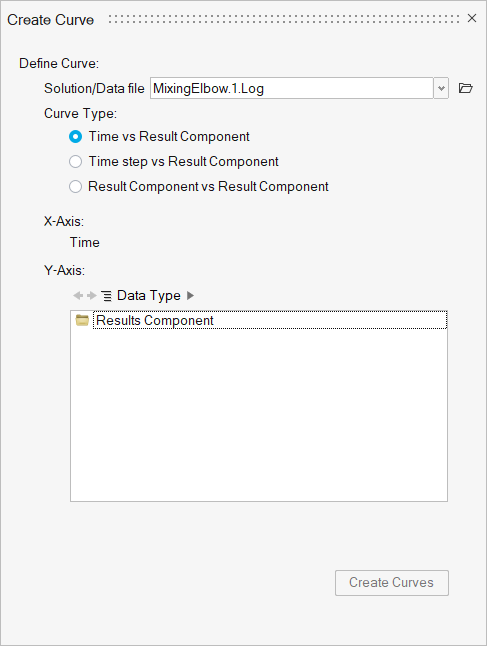The height and width of the screenshot is (646, 487).
Task: Click the Data Type label
Action: point(149,295)
